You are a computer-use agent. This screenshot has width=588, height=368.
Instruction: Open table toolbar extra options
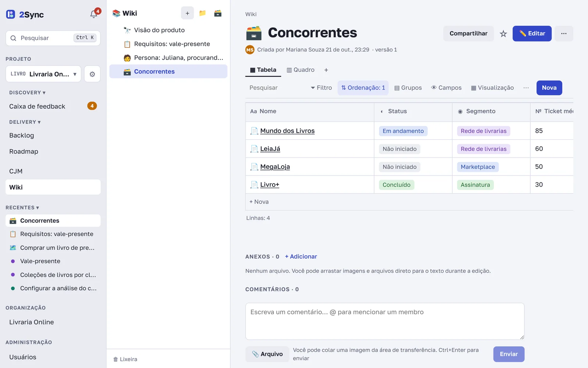[x=526, y=88]
